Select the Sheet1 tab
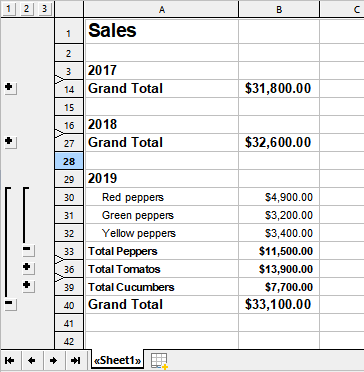This screenshot has height=372, width=364. tap(117, 360)
